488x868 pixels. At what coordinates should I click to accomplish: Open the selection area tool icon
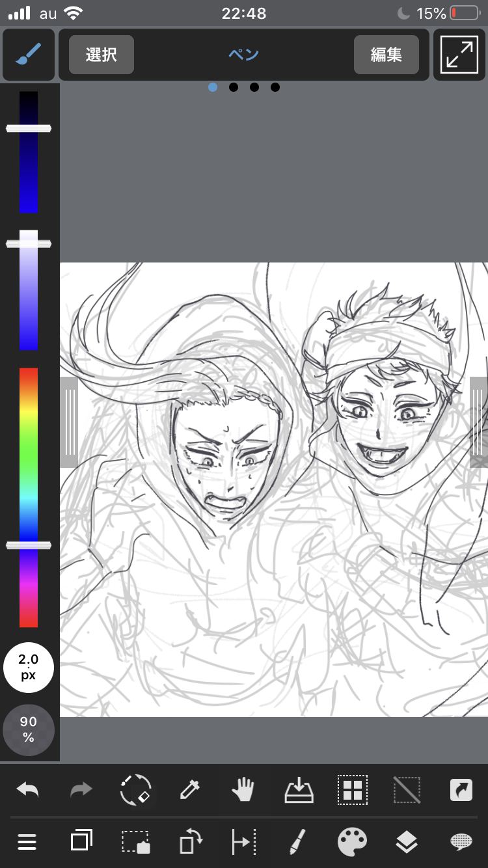pos(136,842)
